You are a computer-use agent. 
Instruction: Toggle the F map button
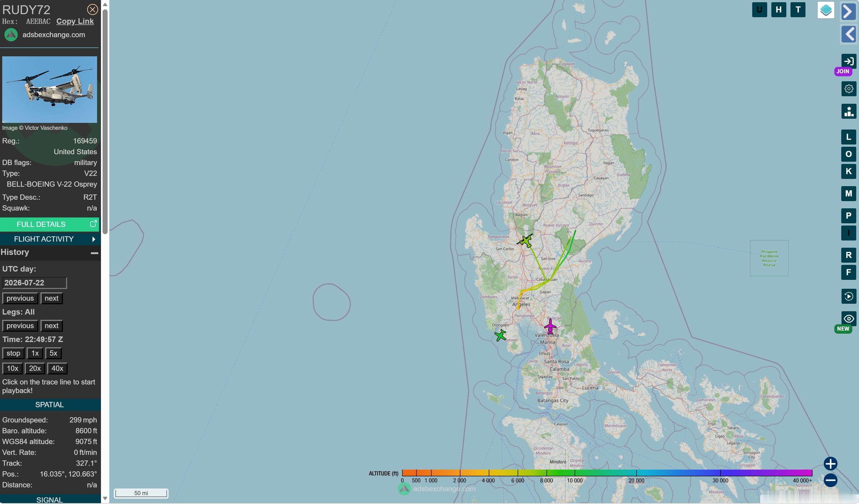pyautogui.click(x=849, y=272)
